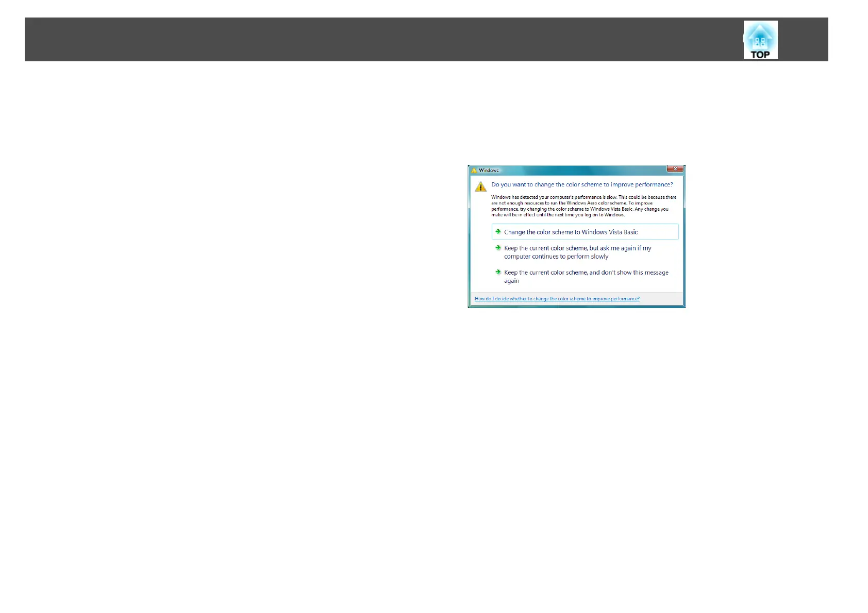Close the Windows color scheme dialog

675,169
